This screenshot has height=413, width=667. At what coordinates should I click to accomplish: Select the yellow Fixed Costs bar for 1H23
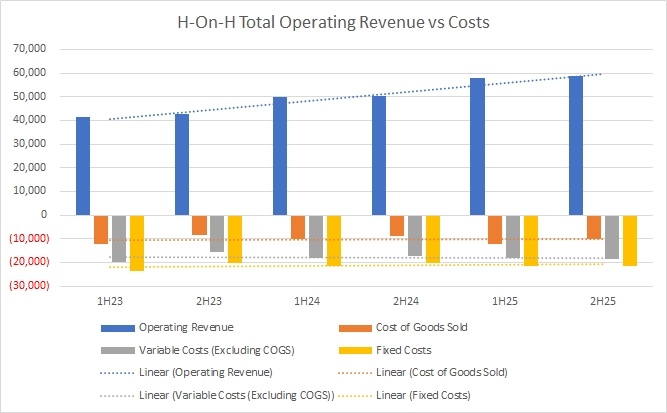[x=137, y=242]
